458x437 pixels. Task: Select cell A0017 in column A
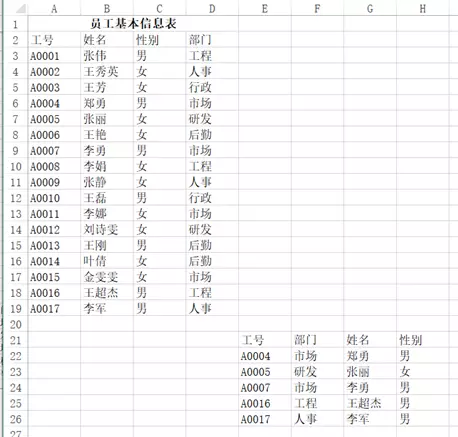tap(54, 309)
